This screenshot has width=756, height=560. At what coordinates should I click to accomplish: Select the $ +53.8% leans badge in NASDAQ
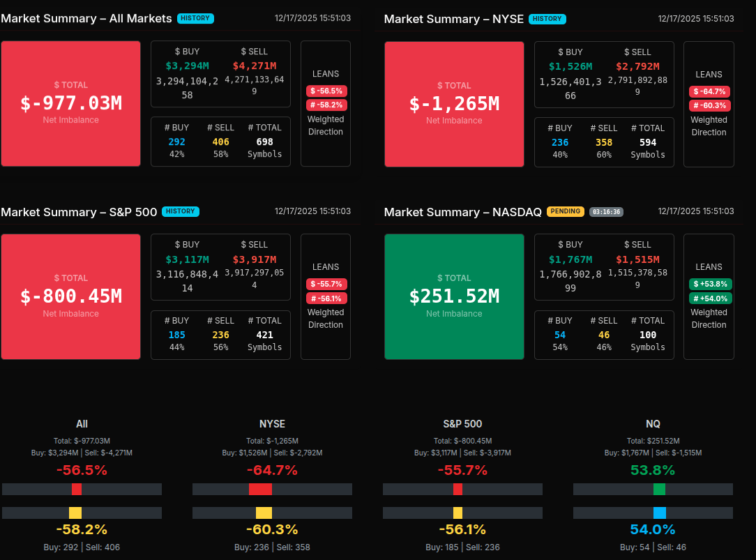tap(709, 284)
